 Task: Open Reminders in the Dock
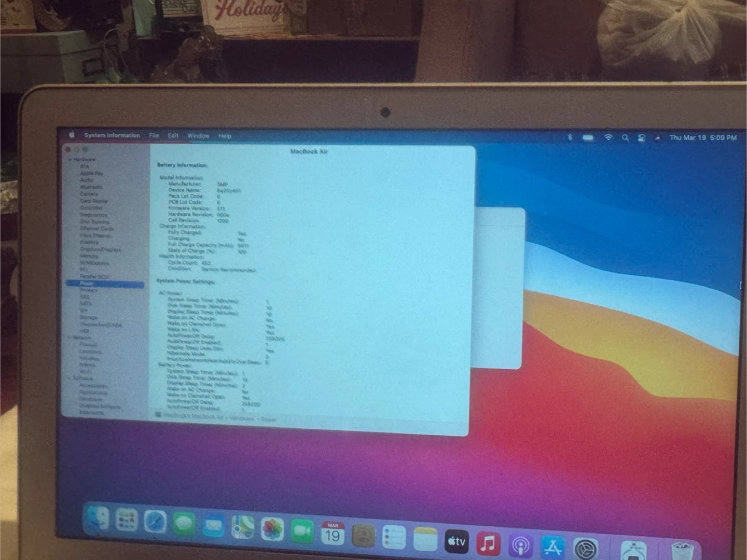tap(394, 537)
